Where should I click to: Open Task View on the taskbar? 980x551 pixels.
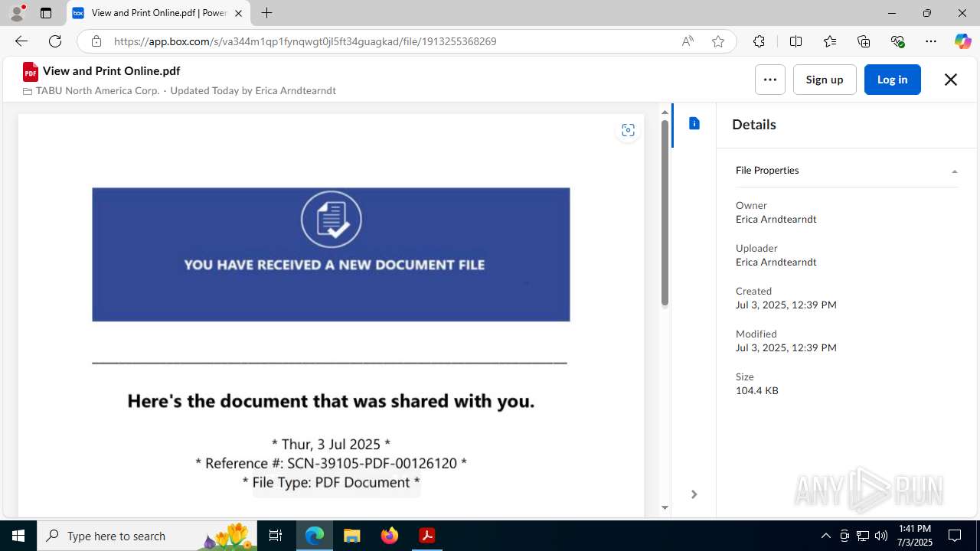[276, 536]
